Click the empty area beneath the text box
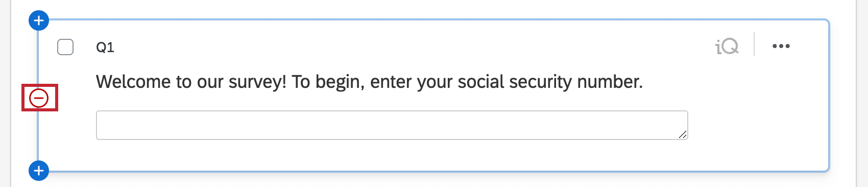Image resolution: width=868 pixels, height=187 pixels. (392, 155)
